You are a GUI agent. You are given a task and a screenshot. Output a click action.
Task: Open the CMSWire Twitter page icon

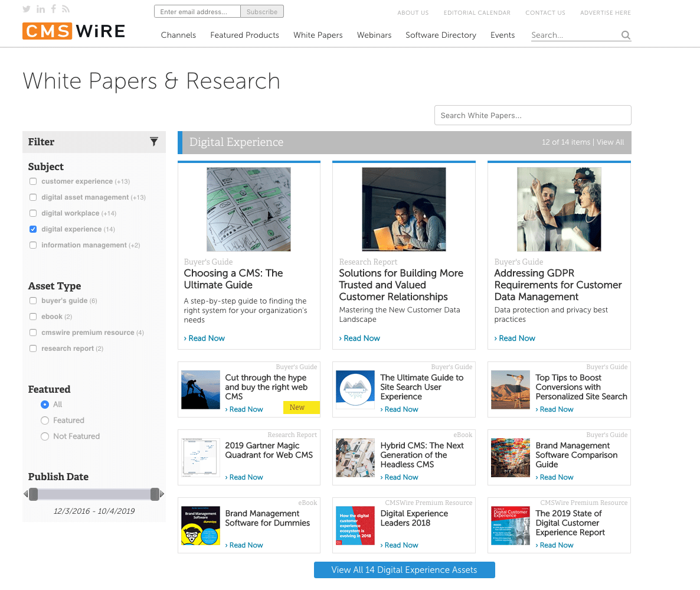27,9
